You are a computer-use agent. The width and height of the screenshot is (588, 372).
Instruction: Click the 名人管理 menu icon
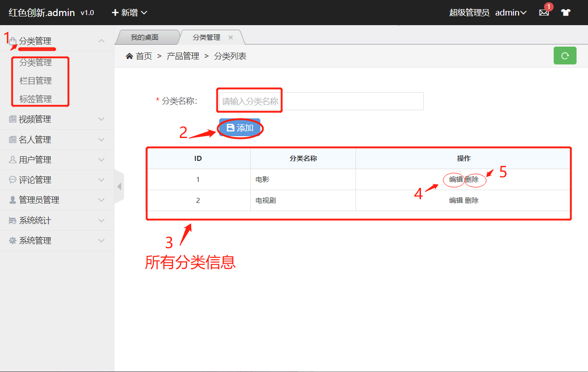(x=13, y=140)
